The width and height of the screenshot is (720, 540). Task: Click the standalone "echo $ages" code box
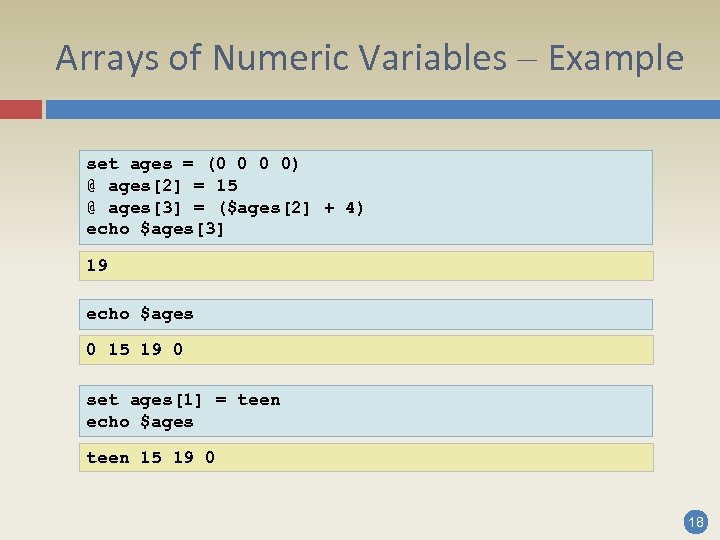pyautogui.click(x=366, y=314)
